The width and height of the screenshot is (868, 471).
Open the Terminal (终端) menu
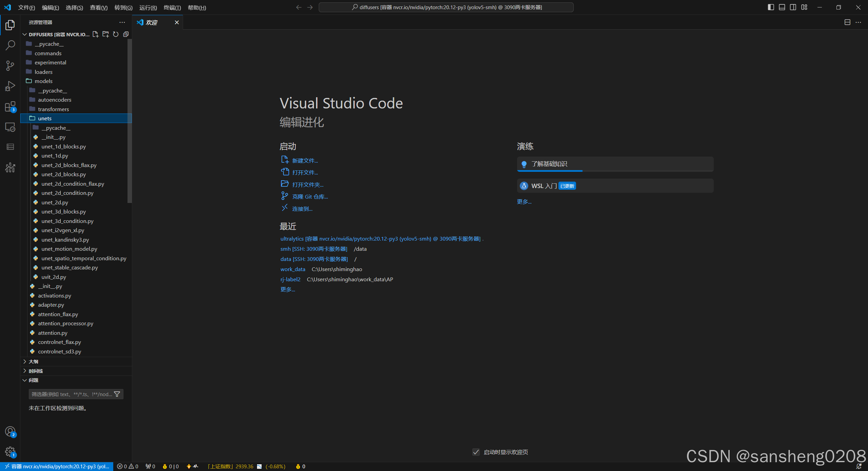172,7
